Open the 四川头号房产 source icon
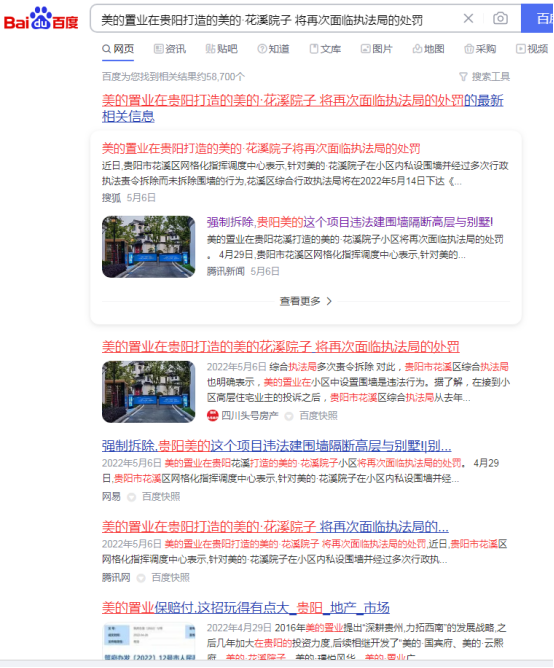Screen dimensions: 554x668 [x=212, y=415]
